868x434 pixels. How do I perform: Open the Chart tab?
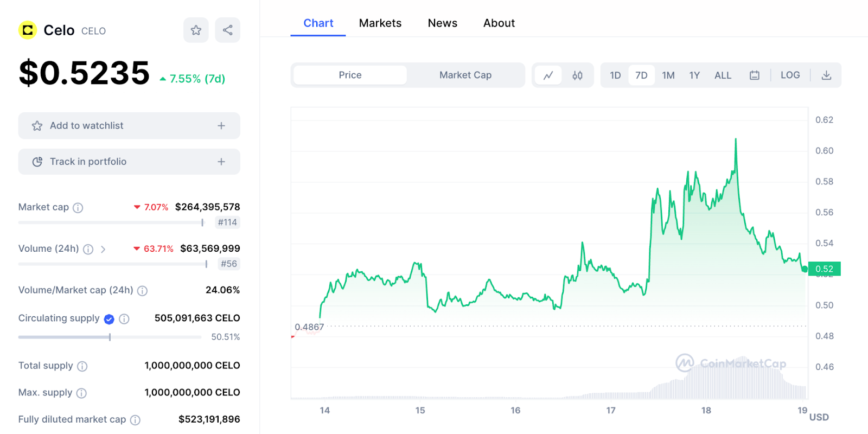pos(318,23)
